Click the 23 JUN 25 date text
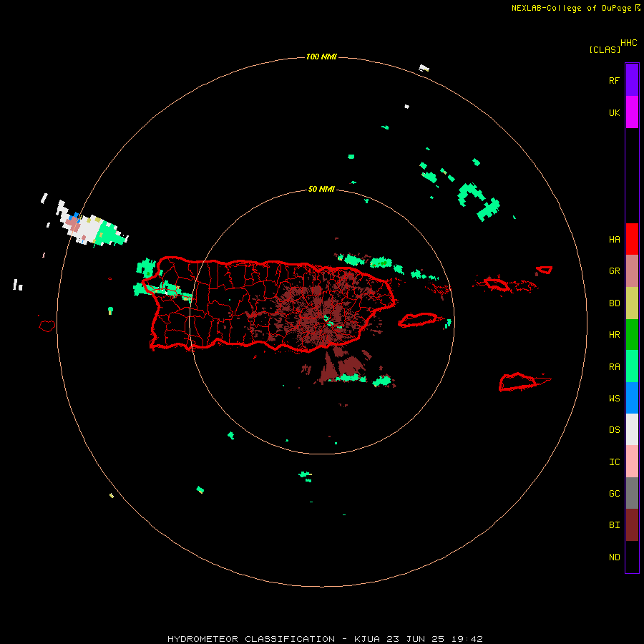Viewport: 644px width, 644px height. tap(415, 639)
